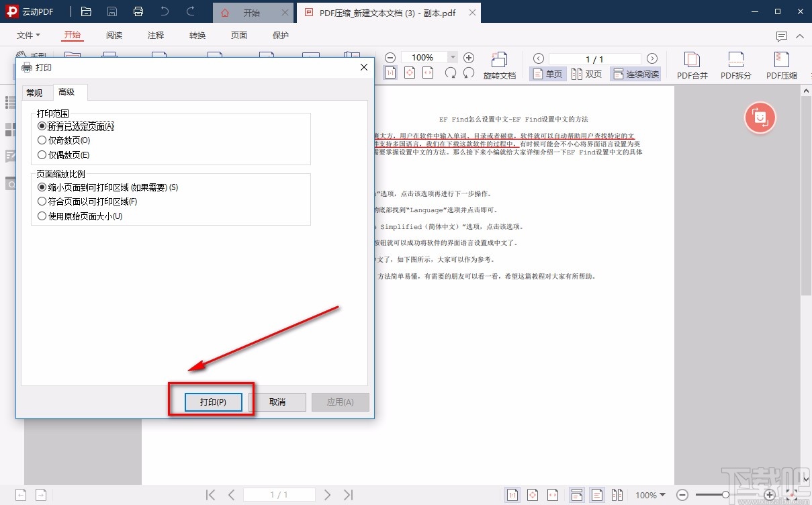Select fit width view icon in ribbon
This screenshot has width=812, height=505.
pos(428,73)
